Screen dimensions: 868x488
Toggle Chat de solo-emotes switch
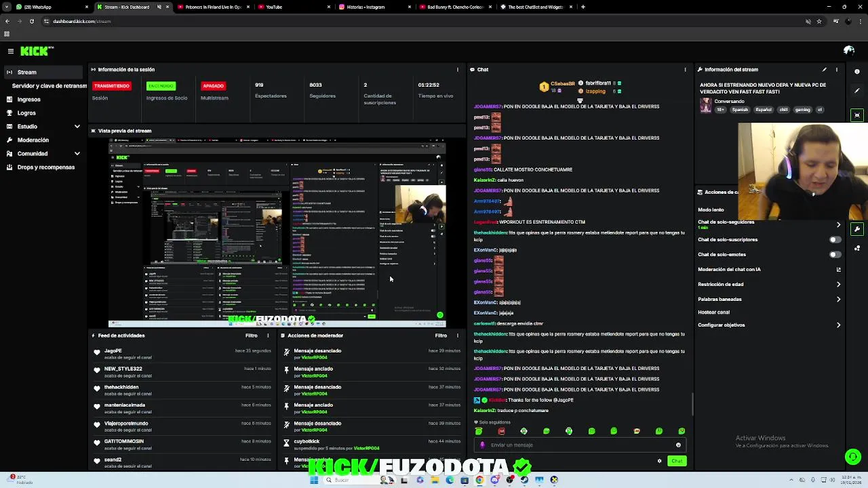pyautogui.click(x=835, y=254)
